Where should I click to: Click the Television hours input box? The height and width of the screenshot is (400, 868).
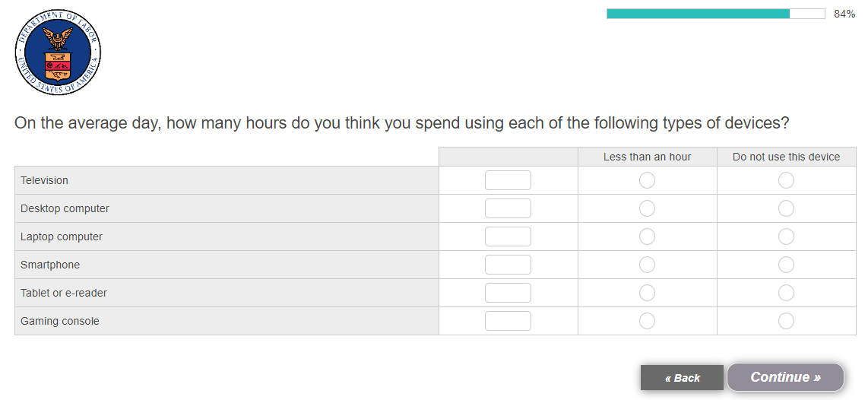point(508,180)
